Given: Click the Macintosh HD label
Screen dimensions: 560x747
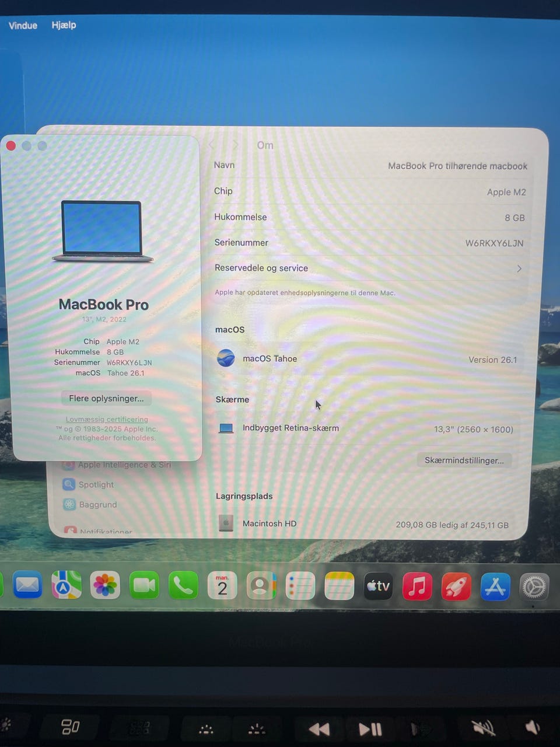Looking at the screenshot, I should 269,523.
